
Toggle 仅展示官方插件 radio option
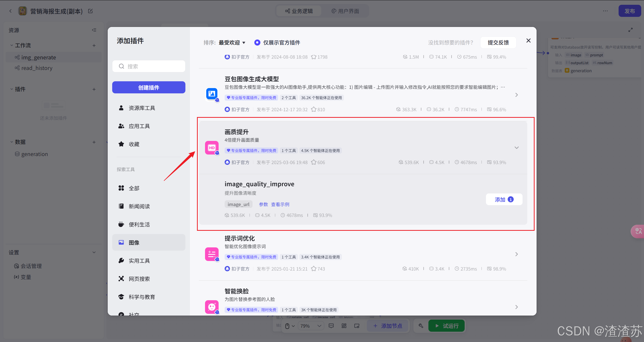click(x=257, y=43)
